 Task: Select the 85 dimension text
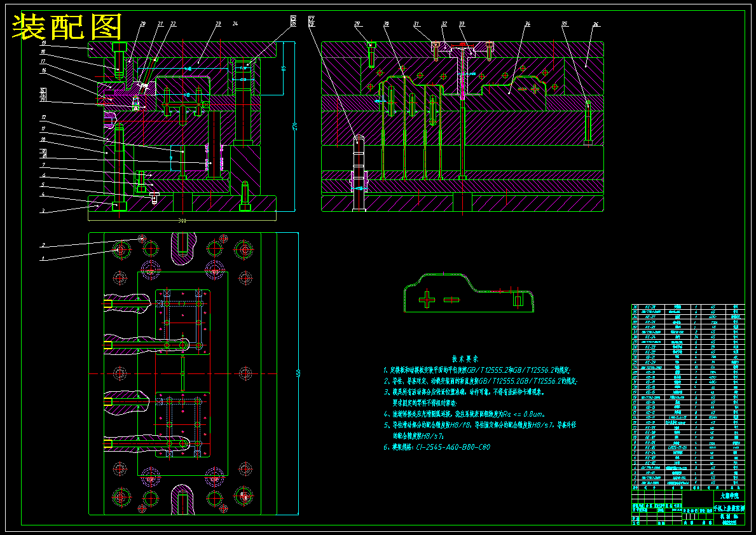(x=284, y=69)
